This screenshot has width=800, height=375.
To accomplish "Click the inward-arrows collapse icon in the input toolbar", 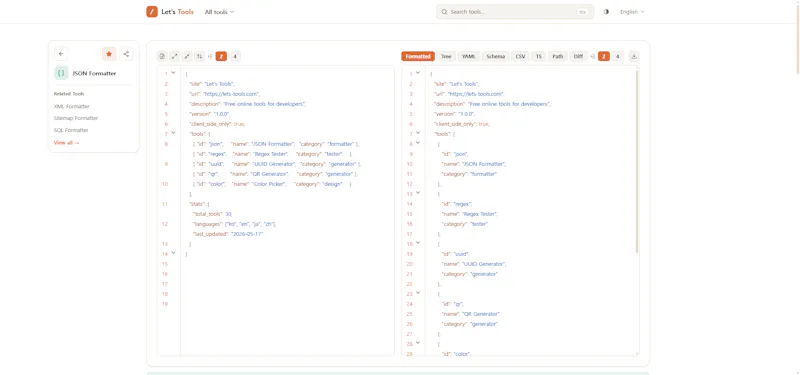I will [x=187, y=56].
